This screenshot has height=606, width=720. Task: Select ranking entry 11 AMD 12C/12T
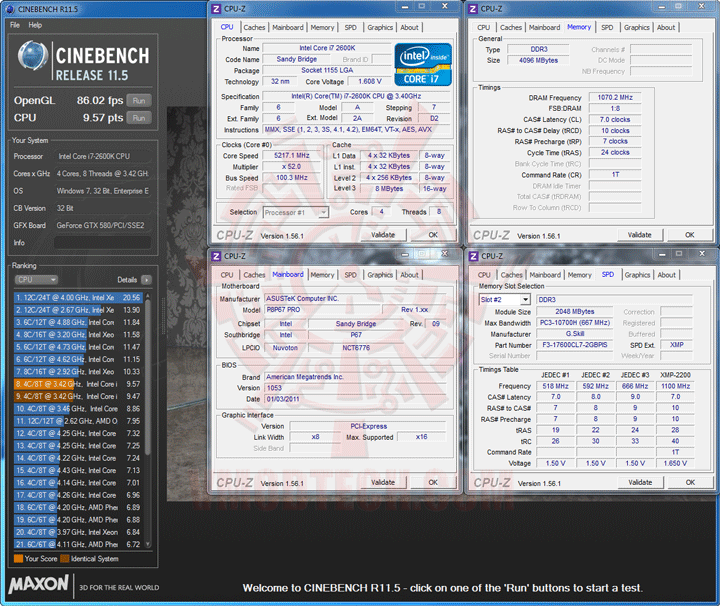[78, 421]
